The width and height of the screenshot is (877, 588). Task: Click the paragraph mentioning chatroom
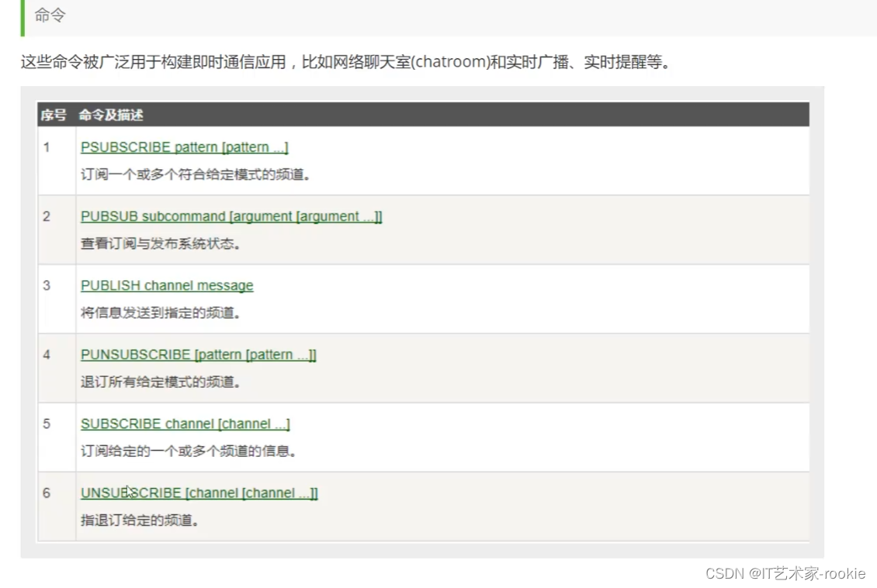345,61
